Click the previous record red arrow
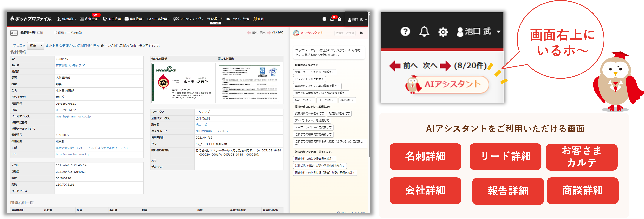644x219 pixels. pyautogui.click(x=249, y=33)
